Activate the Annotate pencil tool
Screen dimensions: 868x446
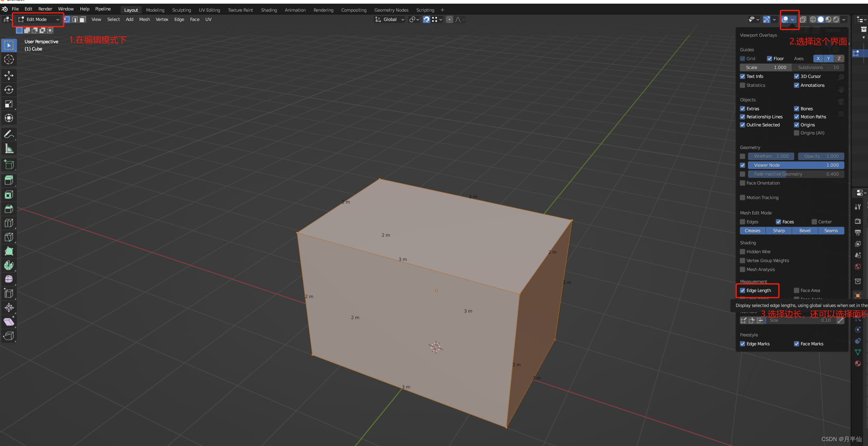[x=9, y=134]
